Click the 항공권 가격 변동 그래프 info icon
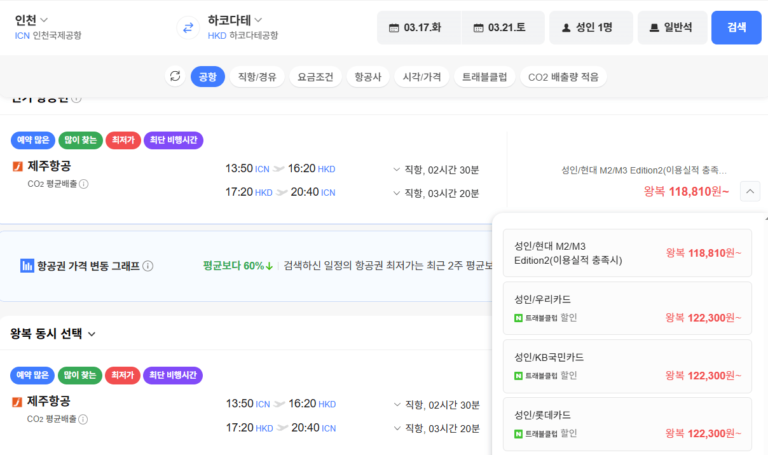The width and height of the screenshot is (768, 455). (x=148, y=266)
